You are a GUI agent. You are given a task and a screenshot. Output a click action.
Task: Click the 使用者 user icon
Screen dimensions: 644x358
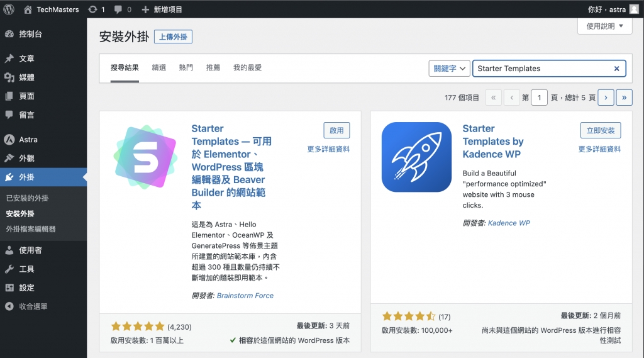pyautogui.click(x=9, y=250)
